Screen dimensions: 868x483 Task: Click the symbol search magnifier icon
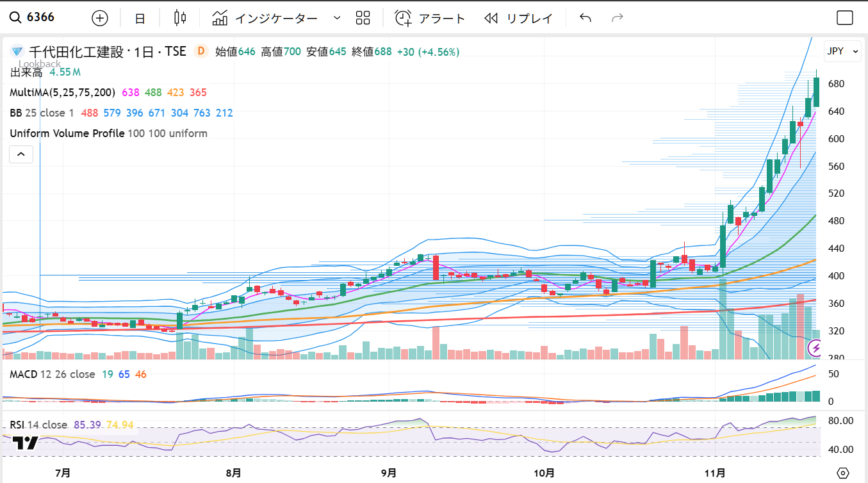[x=15, y=17]
